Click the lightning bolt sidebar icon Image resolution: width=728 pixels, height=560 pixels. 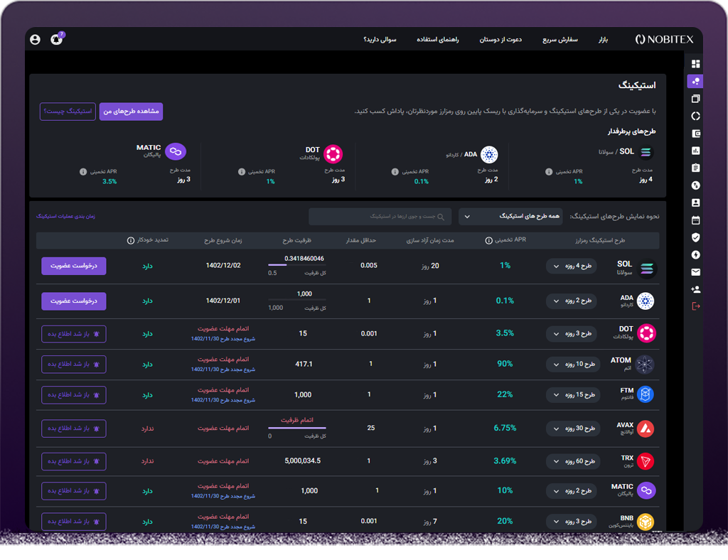click(695, 254)
